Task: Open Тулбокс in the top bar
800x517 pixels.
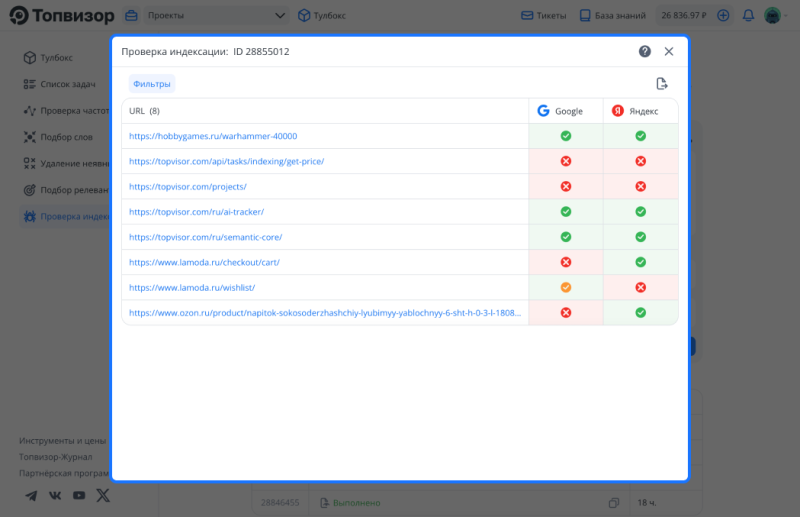Action: tap(322, 15)
